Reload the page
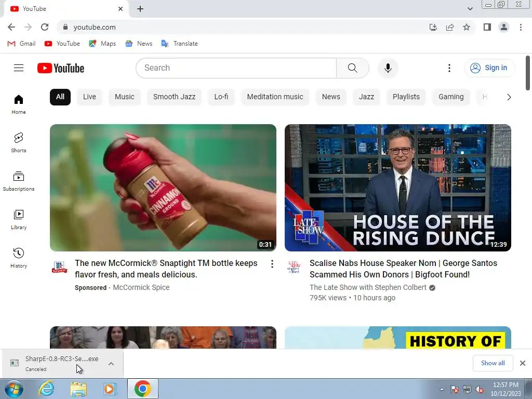Screen dimensions: 532x399 tap(45, 27)
